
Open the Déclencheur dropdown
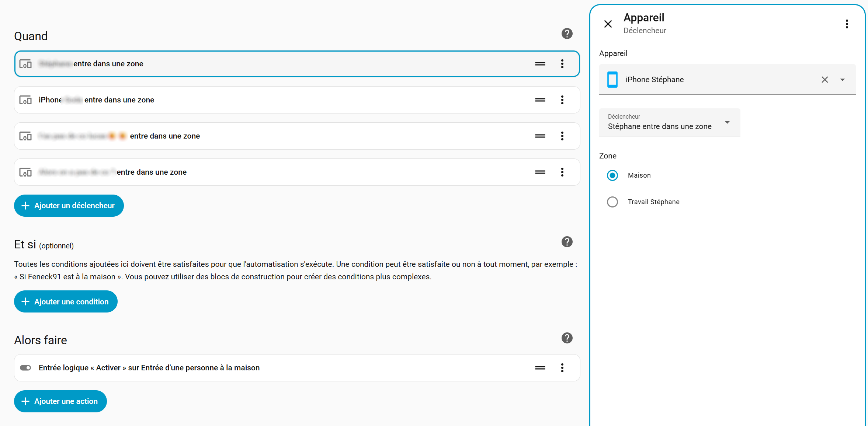pyautogui.click(x=669, y=122)
